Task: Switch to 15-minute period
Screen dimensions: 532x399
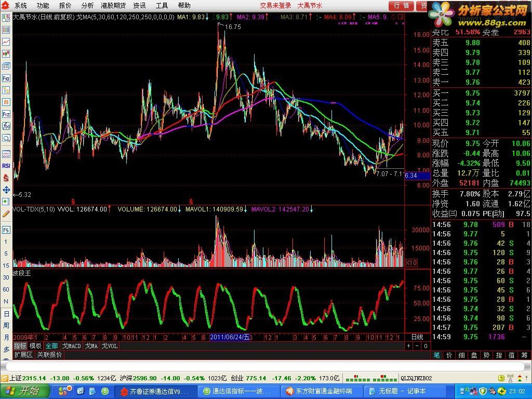Action: click(x=6, y=265)
